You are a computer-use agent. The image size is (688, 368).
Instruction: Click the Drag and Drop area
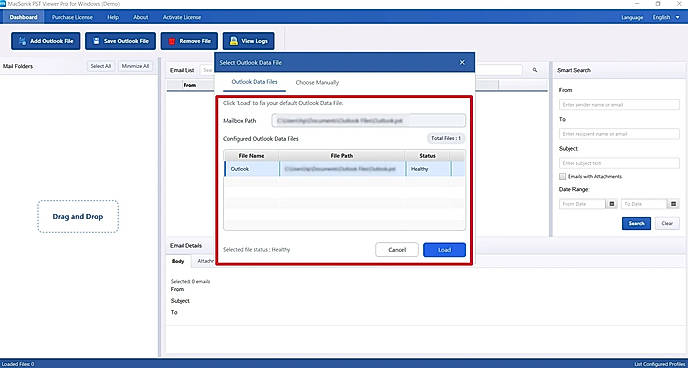pyautogui.click(x=78, y=216)
